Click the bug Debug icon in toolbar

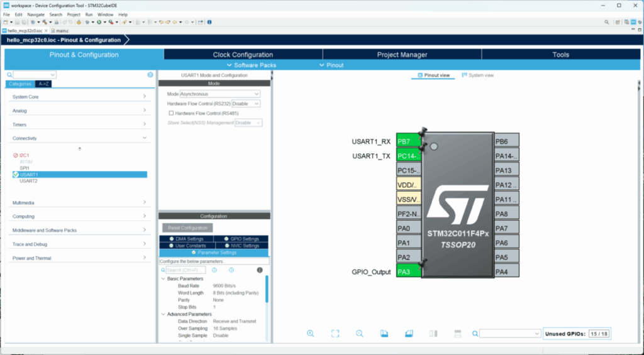click(x=87, y=22)
